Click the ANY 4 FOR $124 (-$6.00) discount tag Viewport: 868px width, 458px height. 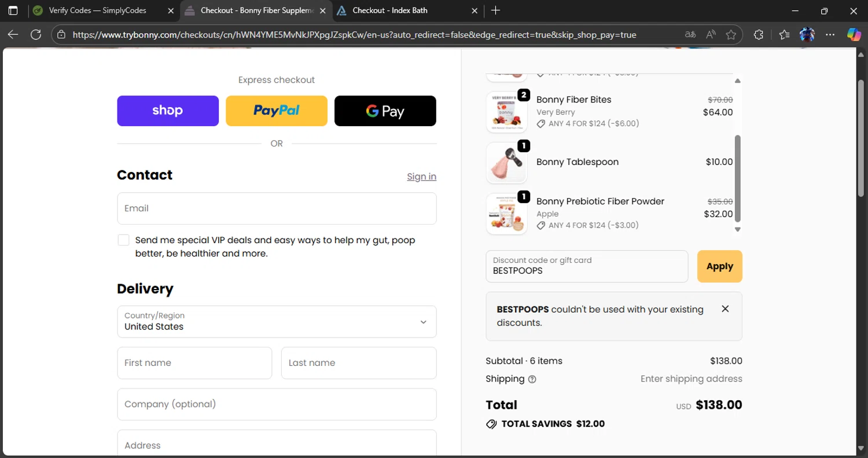pos(587,123)
